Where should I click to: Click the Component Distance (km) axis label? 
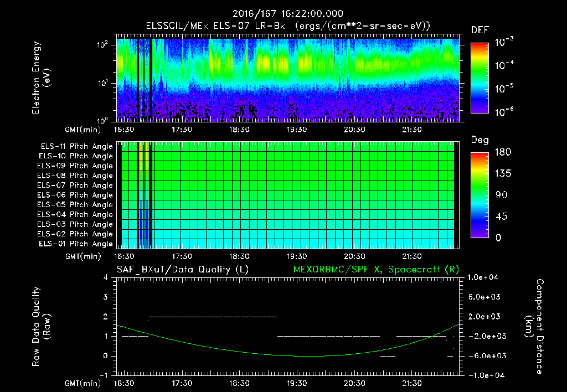pos(534,327)
